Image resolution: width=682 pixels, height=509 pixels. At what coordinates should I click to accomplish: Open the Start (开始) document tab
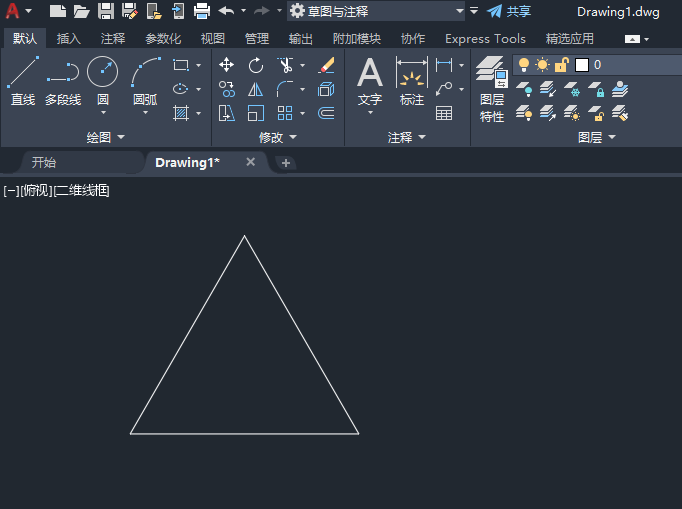pos(44,162)
